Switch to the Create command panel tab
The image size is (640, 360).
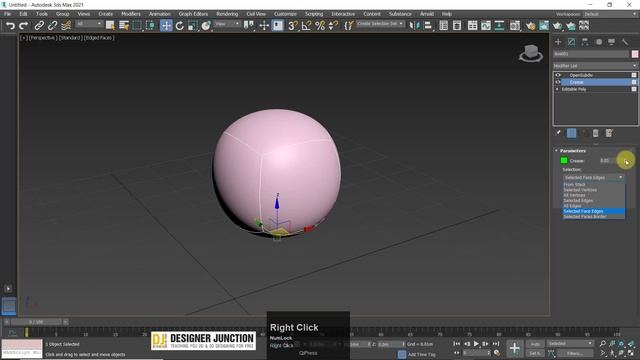(558, 42)
